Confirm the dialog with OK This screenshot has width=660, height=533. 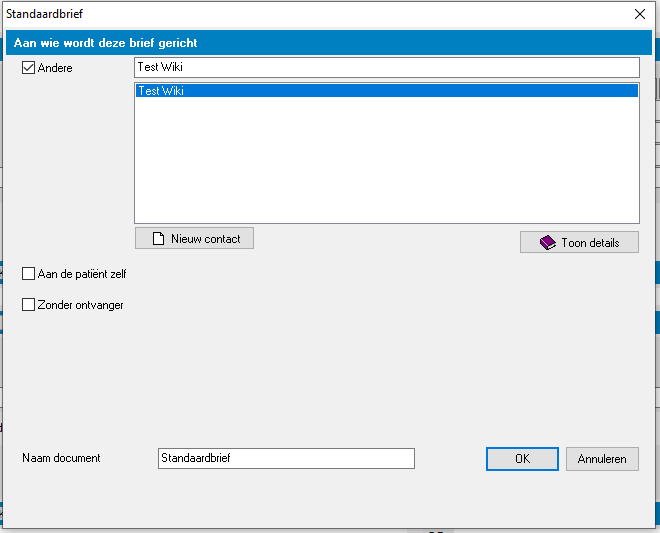[522, 458]
